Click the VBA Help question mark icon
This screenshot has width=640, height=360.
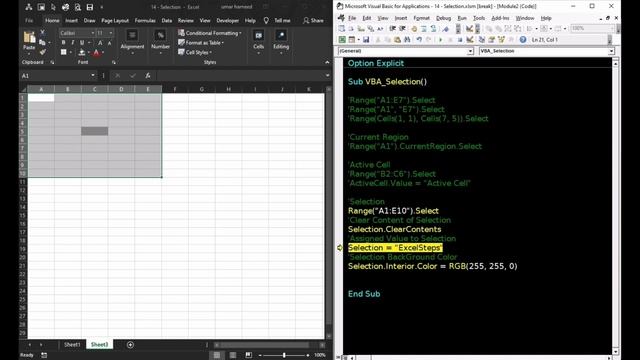click(523, 40)
